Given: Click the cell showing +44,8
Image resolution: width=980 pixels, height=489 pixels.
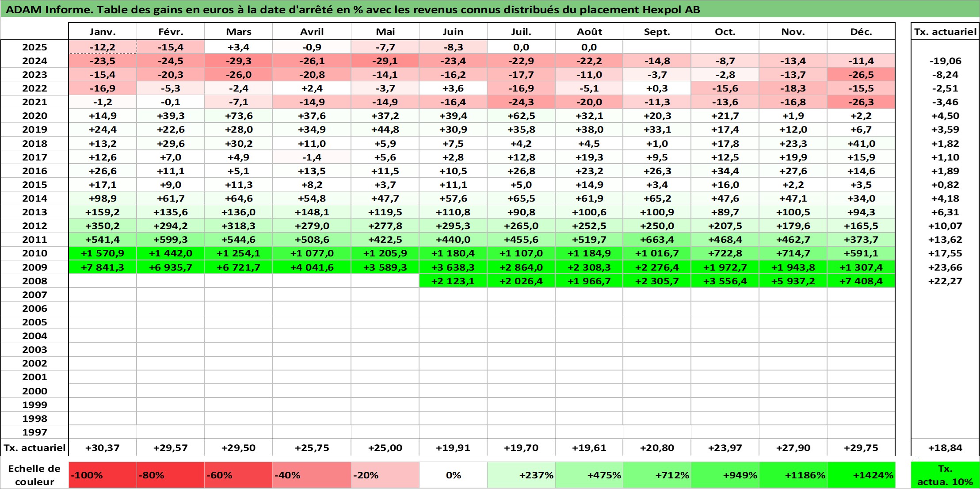Looking at the screenshot, I should [x=385, y=130].
